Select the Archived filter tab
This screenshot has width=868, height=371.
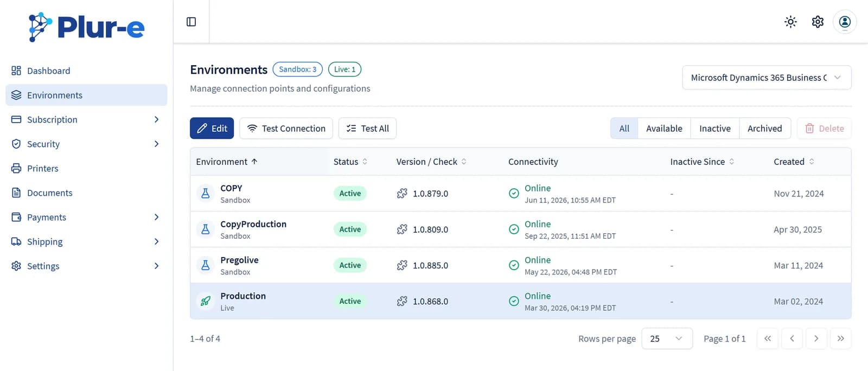tap(765, 129)
